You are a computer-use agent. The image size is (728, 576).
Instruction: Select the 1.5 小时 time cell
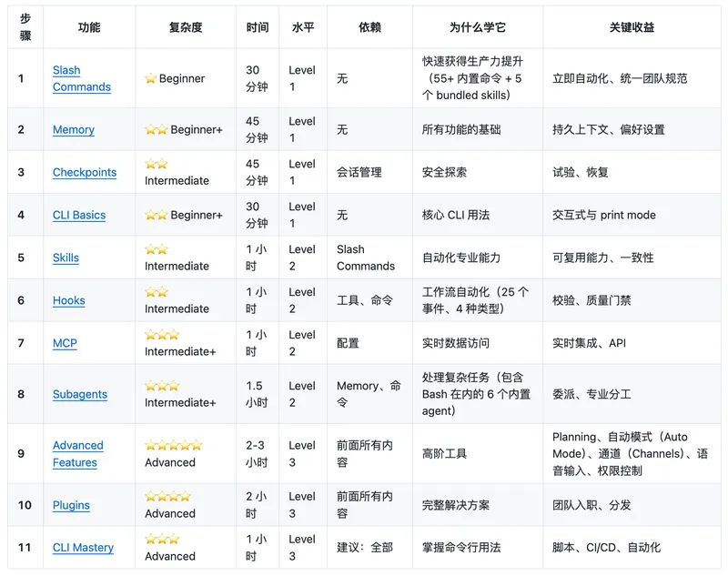click(x=257, y=394)
